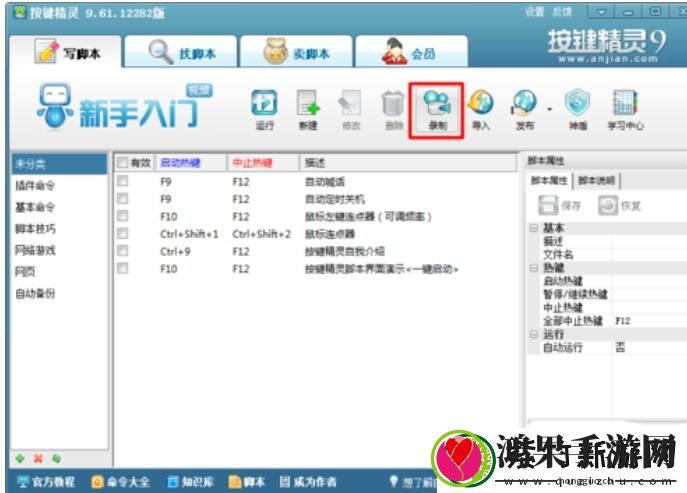Click 反馈 in the title bar
Image resolution: width=687 pixels, height=493 pixels.
coord(562,12)
